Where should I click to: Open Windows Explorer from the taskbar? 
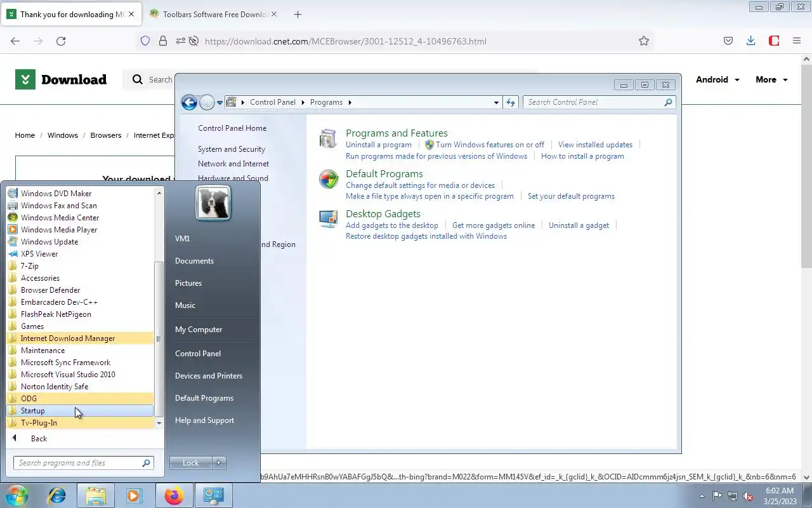pos(96,495)
